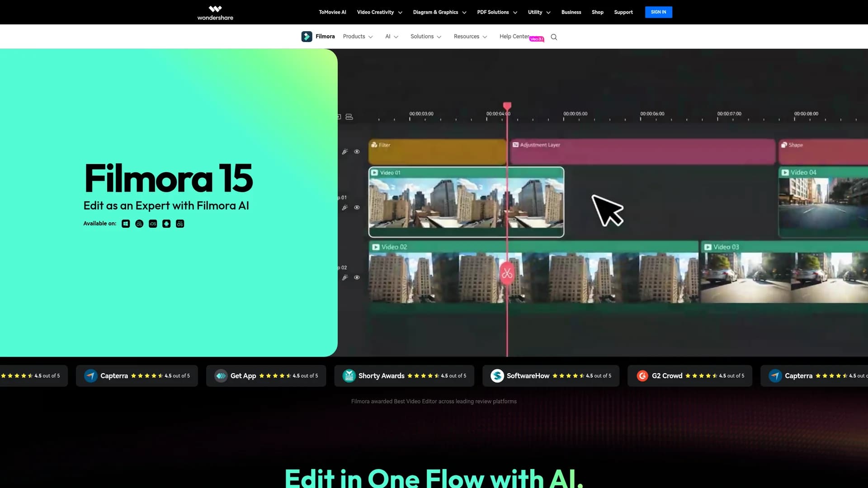This screenshot has height=488, width=868.
Task: Toggle visibility eye on track 01
Action: tap(357, 207)
